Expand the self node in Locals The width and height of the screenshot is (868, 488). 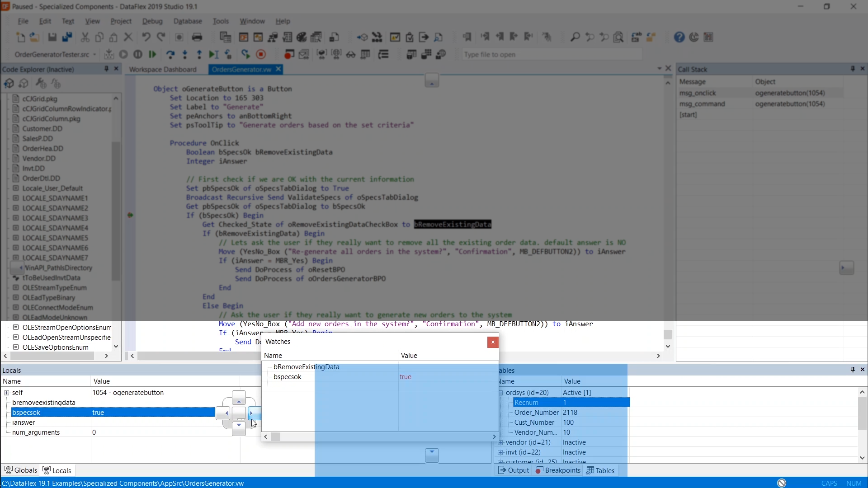7,393
